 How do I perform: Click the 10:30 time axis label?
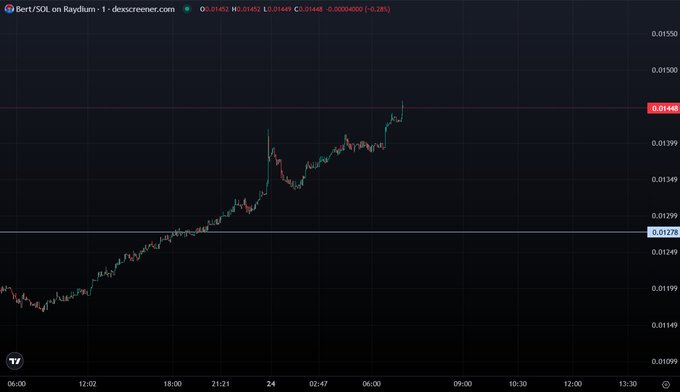pyautogui.click(x=518, y=384)
